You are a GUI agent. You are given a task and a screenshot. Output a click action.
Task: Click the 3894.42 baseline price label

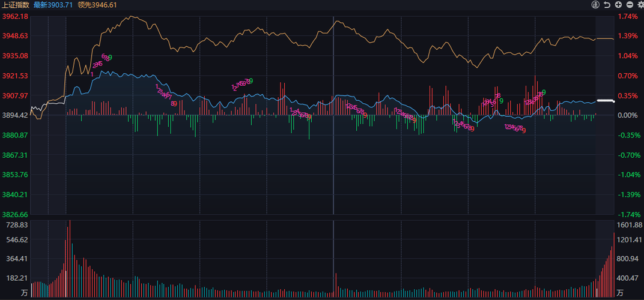(x=15, y=115)
